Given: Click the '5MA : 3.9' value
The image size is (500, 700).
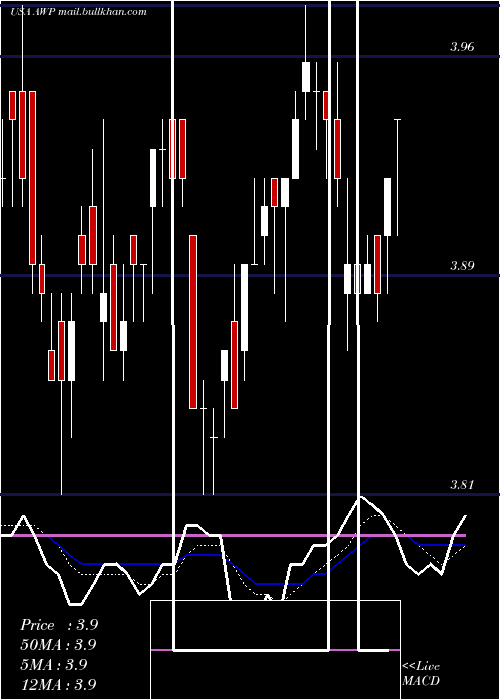Looking at the screenshot, I should point(54,664).
